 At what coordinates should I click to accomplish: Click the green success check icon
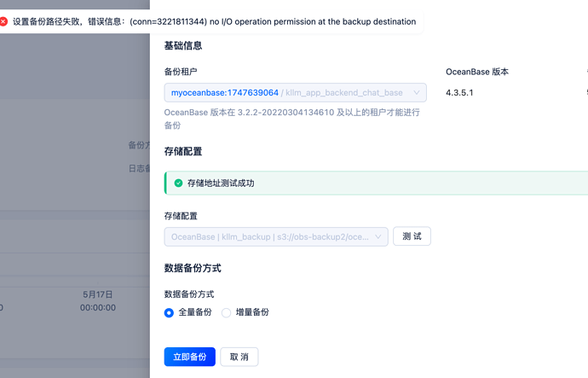coord(178,183)
